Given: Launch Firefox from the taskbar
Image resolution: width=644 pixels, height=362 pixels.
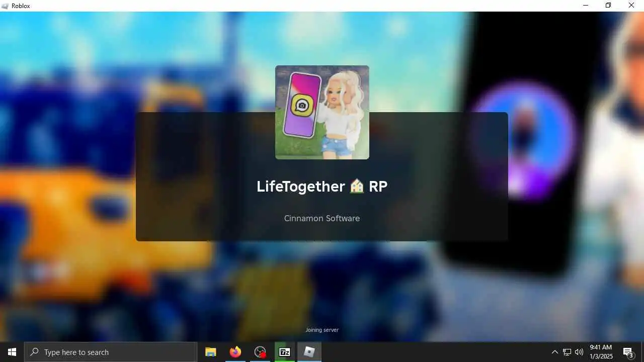Looking at the screenshot, I should pos(235,352).
